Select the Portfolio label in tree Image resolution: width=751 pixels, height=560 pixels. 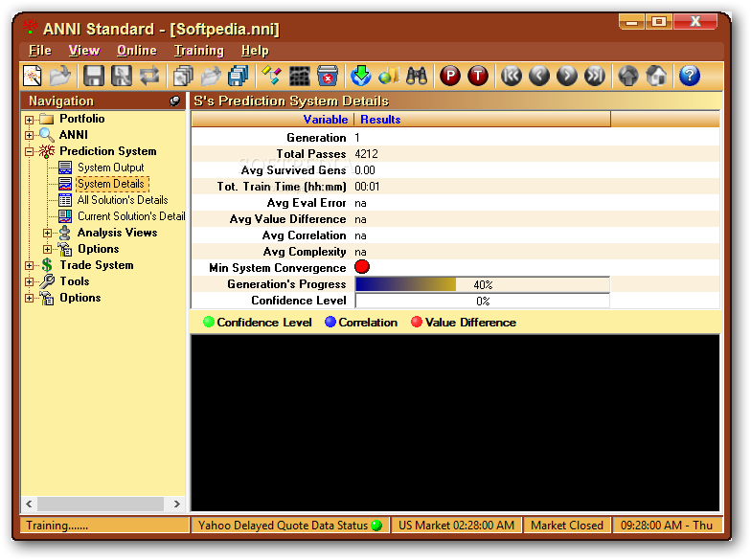point(82,119)
